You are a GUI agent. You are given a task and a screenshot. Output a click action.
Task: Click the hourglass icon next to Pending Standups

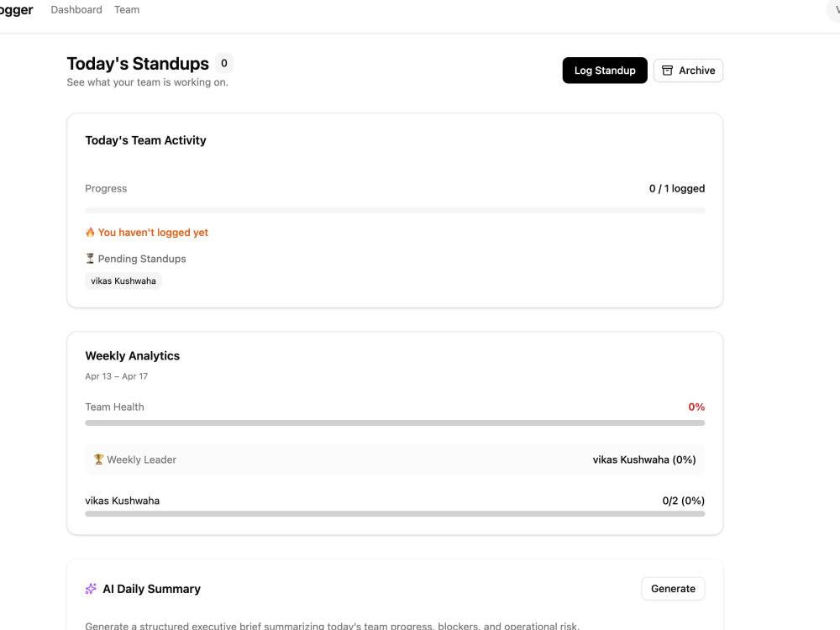point(90,259)
